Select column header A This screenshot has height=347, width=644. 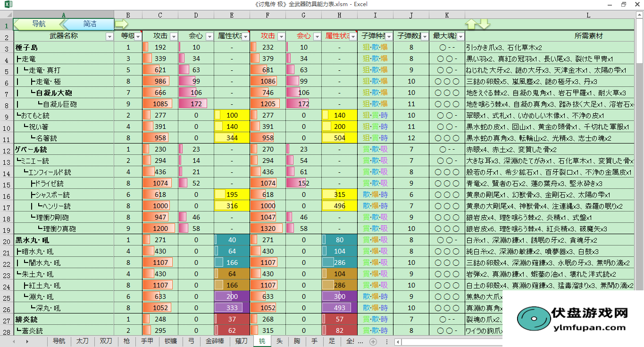click(64, 15)
